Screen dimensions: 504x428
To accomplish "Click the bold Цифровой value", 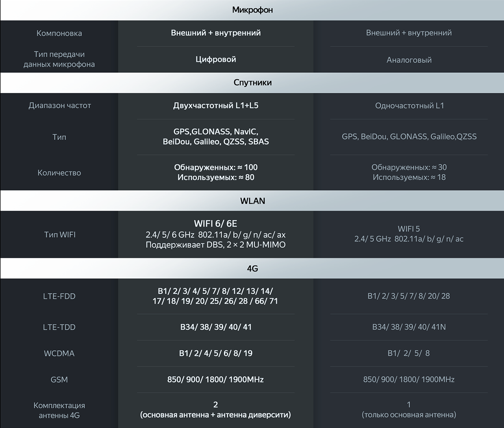I will pos(216,59).
